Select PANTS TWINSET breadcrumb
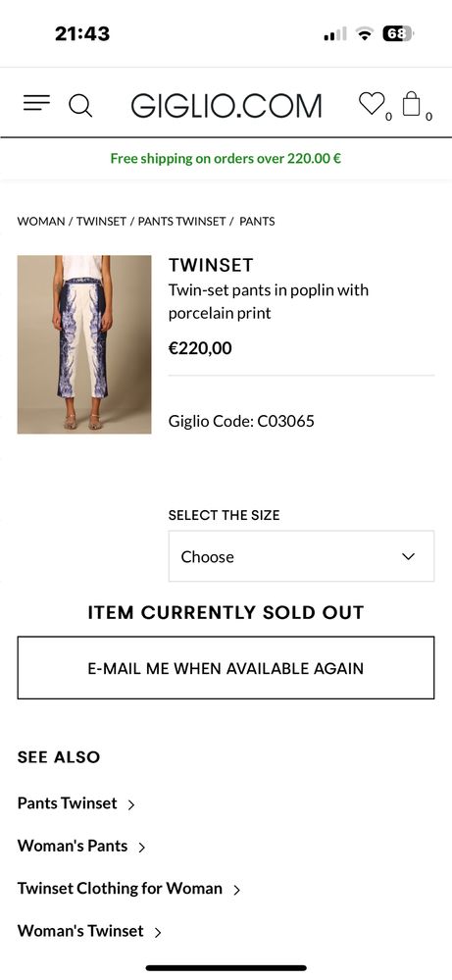Image resolution: width=452 pixels, height=980 pixels. coord(181,222)
